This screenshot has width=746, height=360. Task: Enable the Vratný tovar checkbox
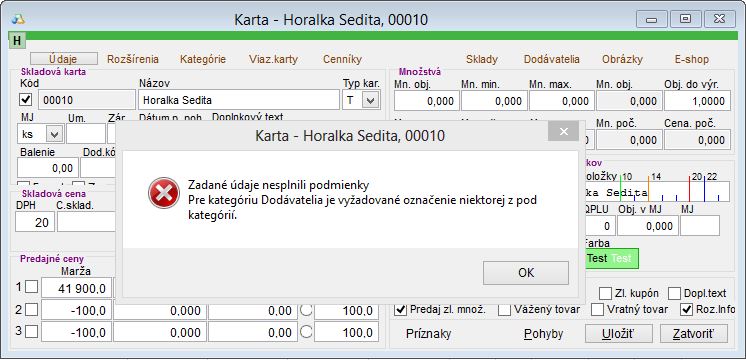[x=597, y=310]
